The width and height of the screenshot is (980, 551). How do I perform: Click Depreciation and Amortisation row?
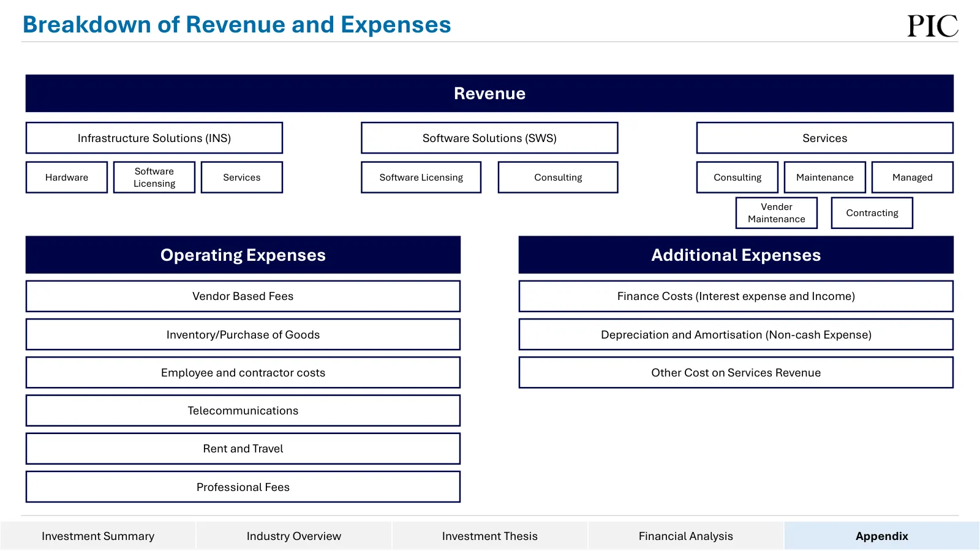(x=736, y=334)
